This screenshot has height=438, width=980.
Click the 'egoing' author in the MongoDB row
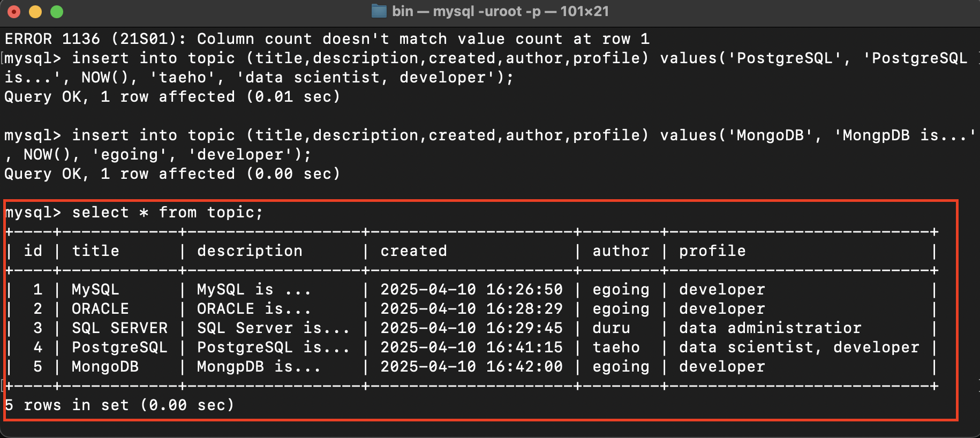[x=621, y=367]
